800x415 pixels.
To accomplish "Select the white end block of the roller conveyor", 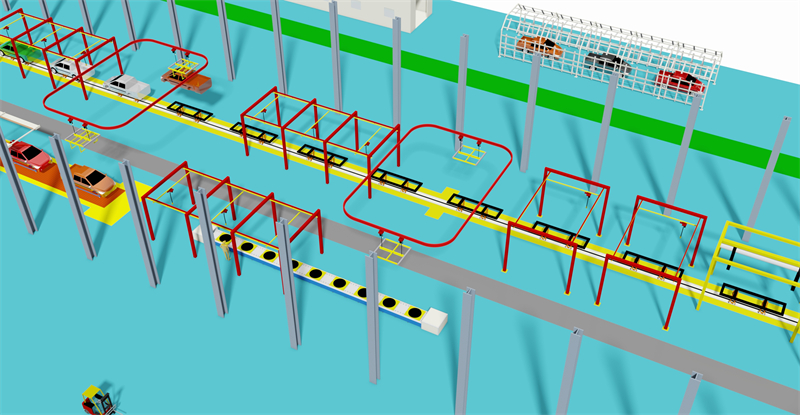I will pyautogui.click(x=434, y=322).
